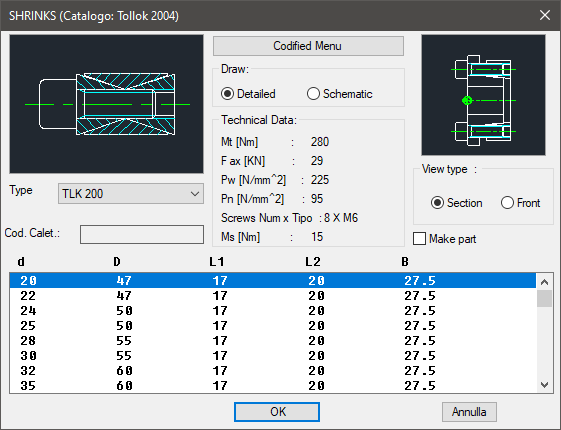Choose the Section view type
561x430 pixels.
pos(457,203)
